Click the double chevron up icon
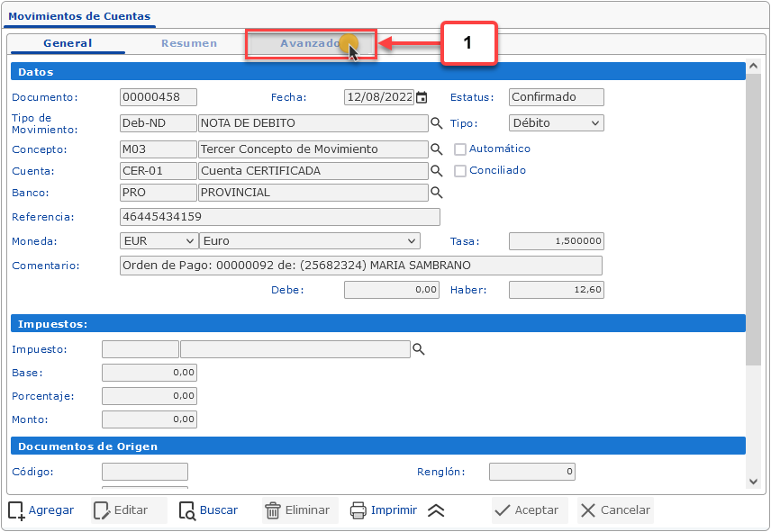 (436, 510)
